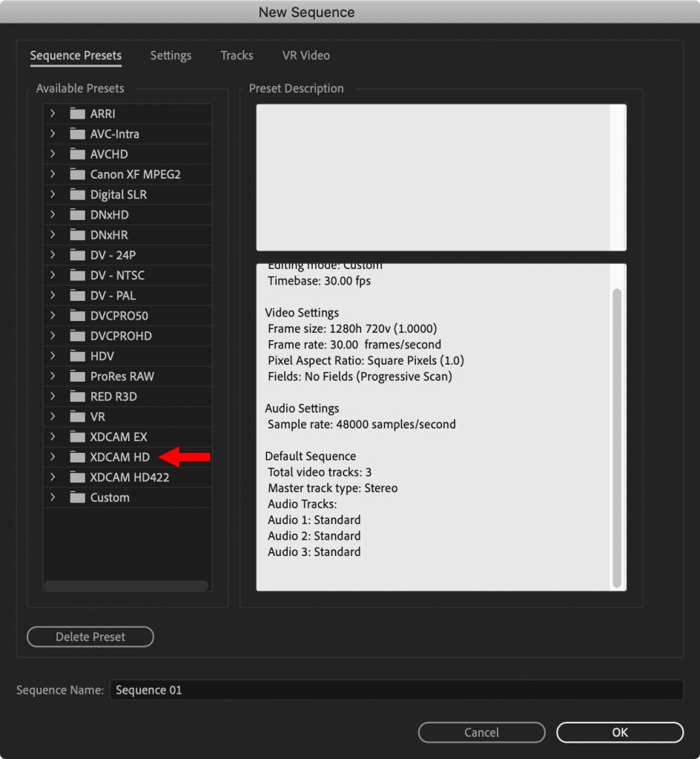Click the 'Sample rate: 48000 samples/second' line
Viewport: 700px width, 759px height.
[362, 425]
